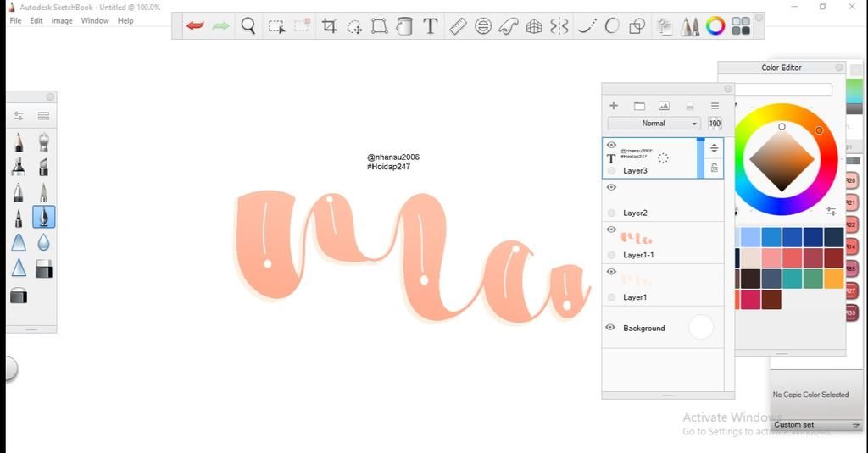The image size is (868, 453).
Task: Hide Layer2 using its eye icon
Action: 611,187
